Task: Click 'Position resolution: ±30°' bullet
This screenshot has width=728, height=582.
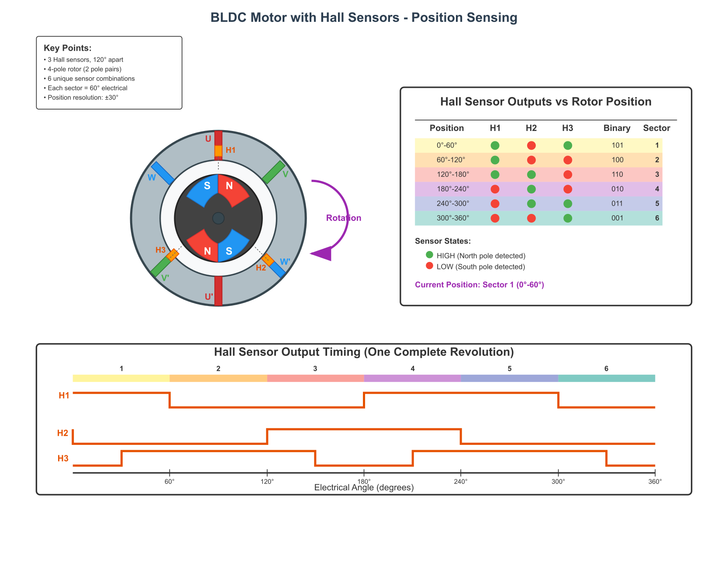Action: (81, 97)
